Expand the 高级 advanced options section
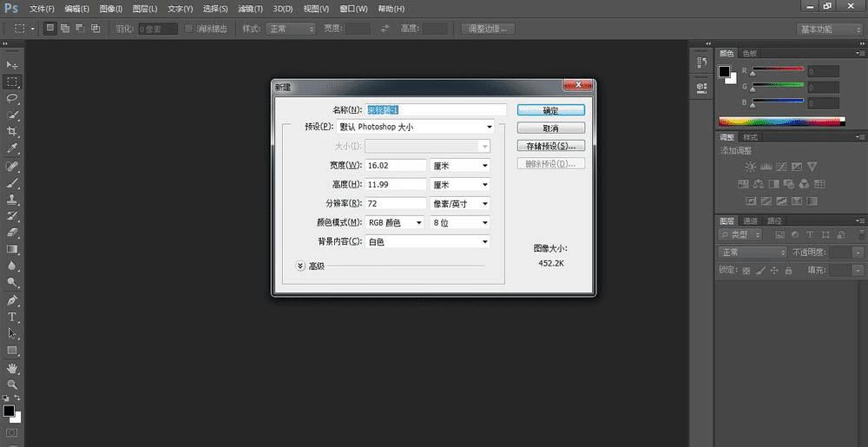 click(300, 266)
